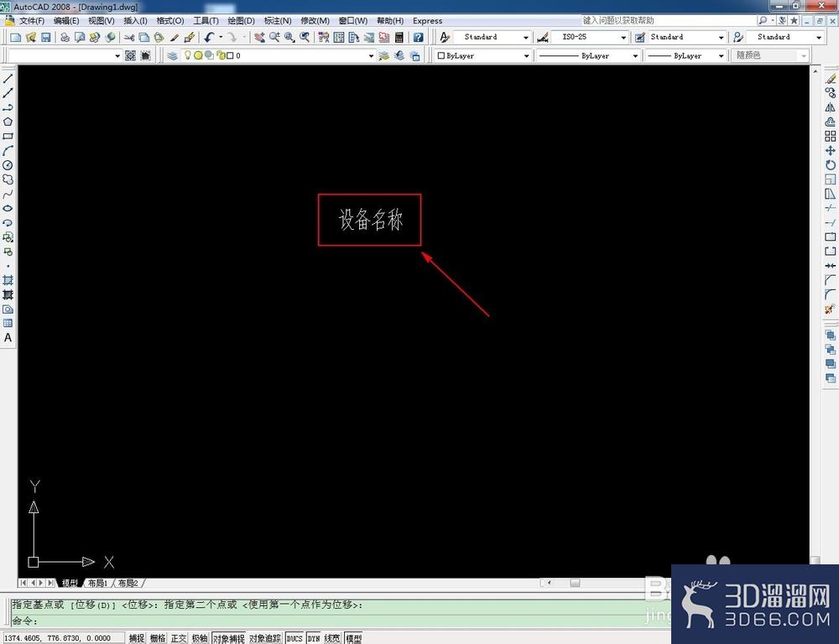The height and width of the screenshot is (644, 839).
Task: Click the help search field 键入问题以获取帮助
Action: pos(669,20)
